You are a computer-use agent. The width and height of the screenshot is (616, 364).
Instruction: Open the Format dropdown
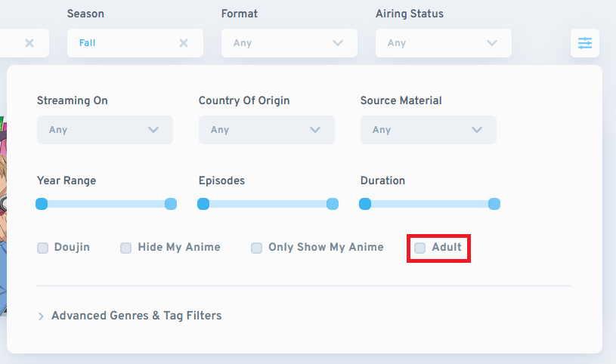tap(289, 43)
